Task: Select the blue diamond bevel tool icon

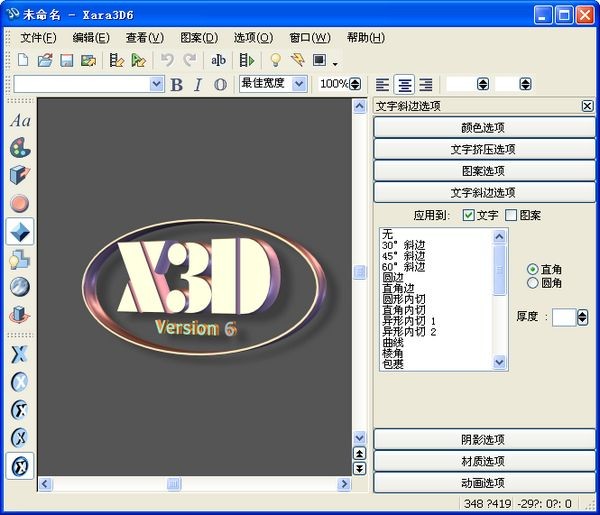Action: 20,232
